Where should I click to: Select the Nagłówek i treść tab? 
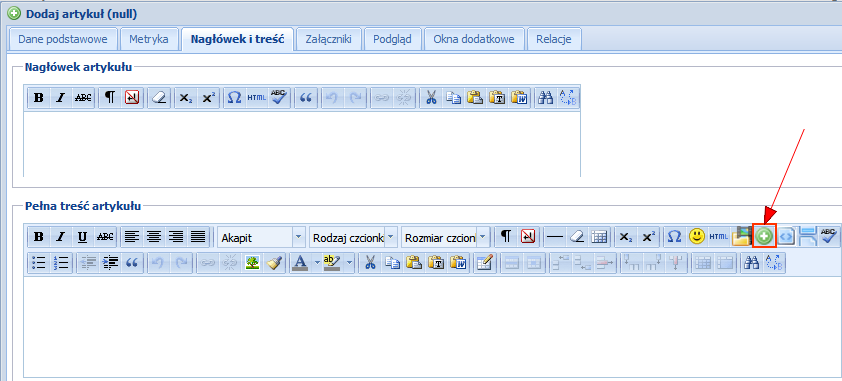237,39
